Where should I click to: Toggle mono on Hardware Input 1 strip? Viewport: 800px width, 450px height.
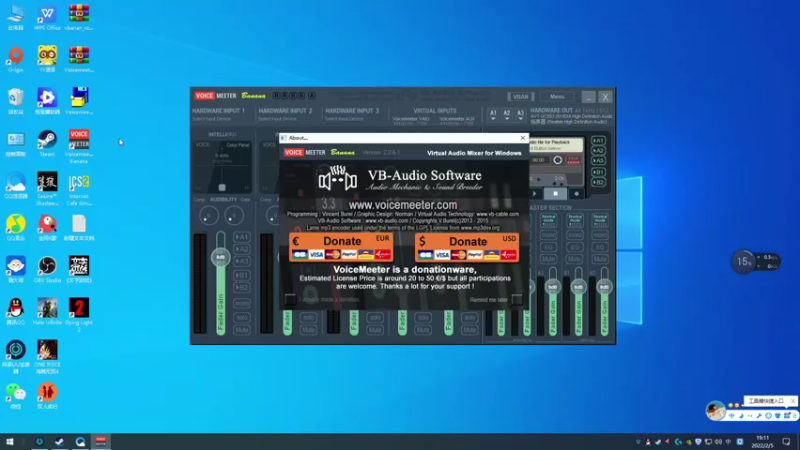click(242, 303)
